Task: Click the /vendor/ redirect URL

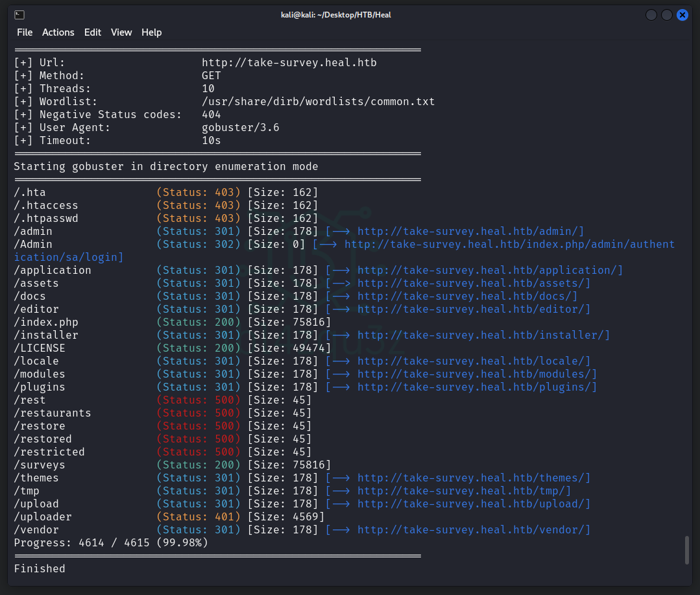Action: point(474,530)
